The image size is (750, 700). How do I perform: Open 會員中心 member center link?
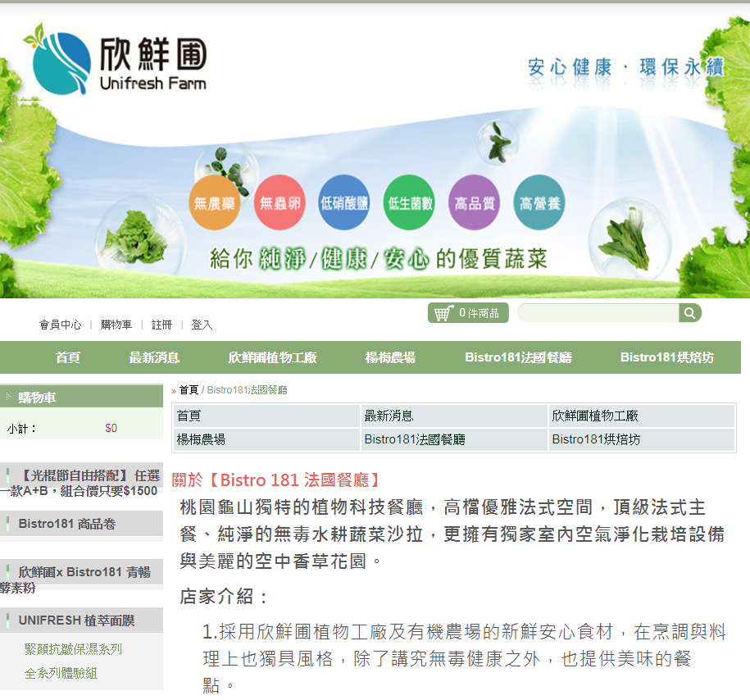[x=60, y=325]
